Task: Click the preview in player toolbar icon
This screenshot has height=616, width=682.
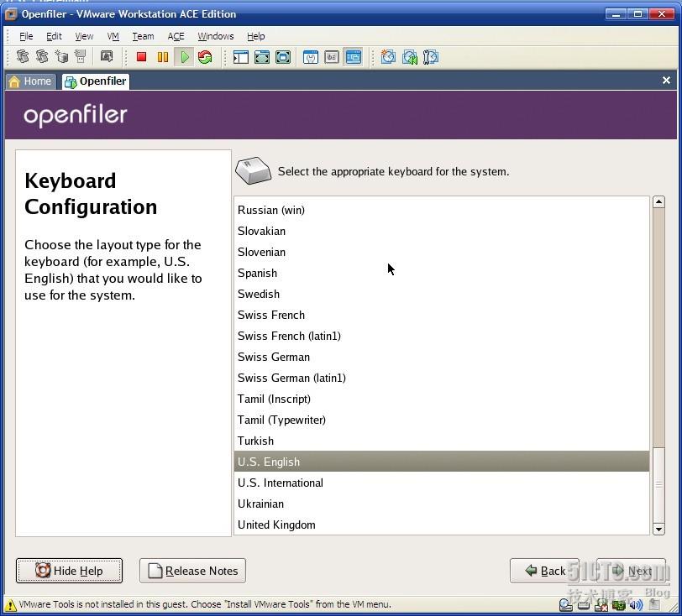Action: 107,56
